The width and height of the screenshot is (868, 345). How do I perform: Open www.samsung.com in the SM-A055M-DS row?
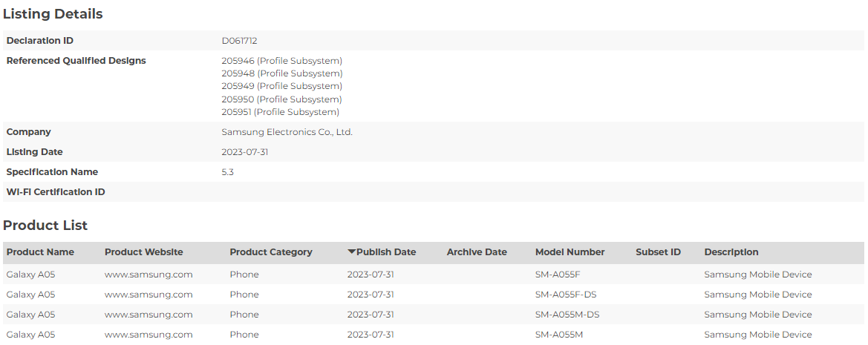(149, 315)
